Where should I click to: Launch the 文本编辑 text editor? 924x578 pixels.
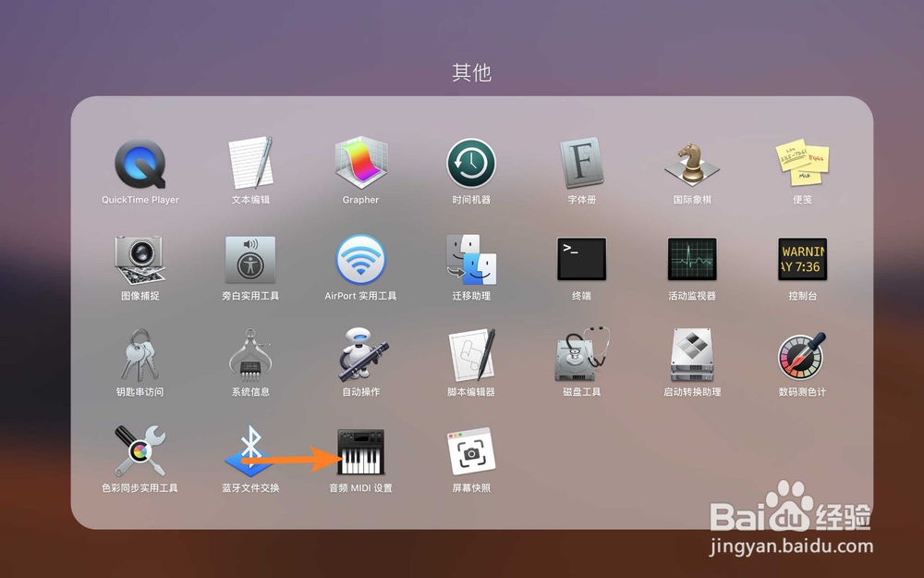250,164
